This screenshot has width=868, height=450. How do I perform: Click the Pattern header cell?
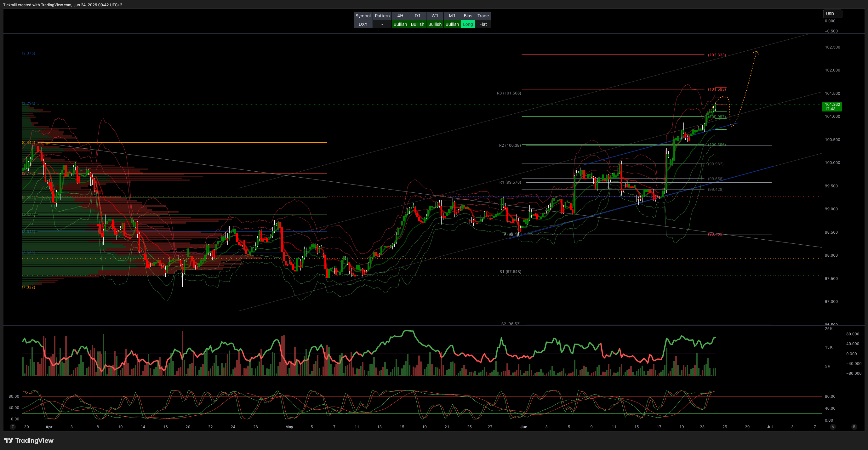click(x=382, y=16)
